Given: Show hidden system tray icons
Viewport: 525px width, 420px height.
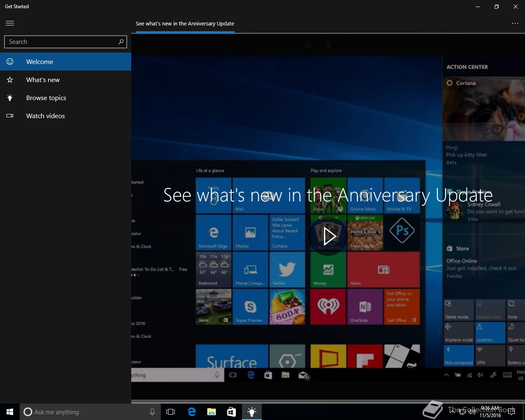Looking at the screenshot, I should (x=452, y=412).
